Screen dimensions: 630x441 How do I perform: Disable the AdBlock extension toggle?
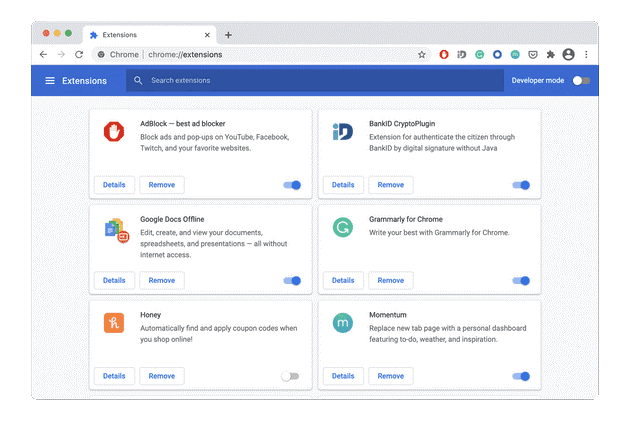point(292,185)
